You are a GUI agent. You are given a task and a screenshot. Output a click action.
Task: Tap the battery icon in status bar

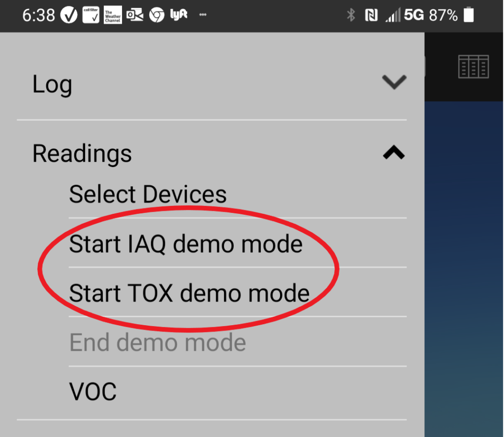click(x=469, y=14)
